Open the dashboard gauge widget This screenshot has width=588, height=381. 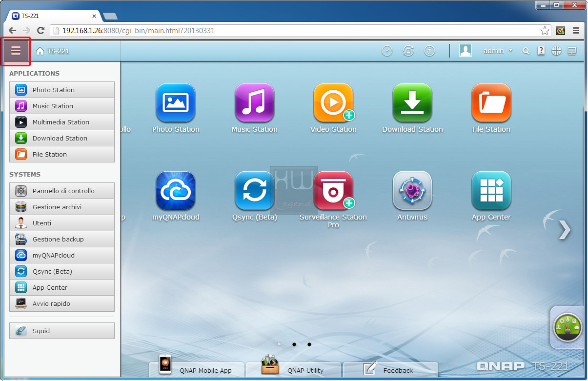pos(568,327)
